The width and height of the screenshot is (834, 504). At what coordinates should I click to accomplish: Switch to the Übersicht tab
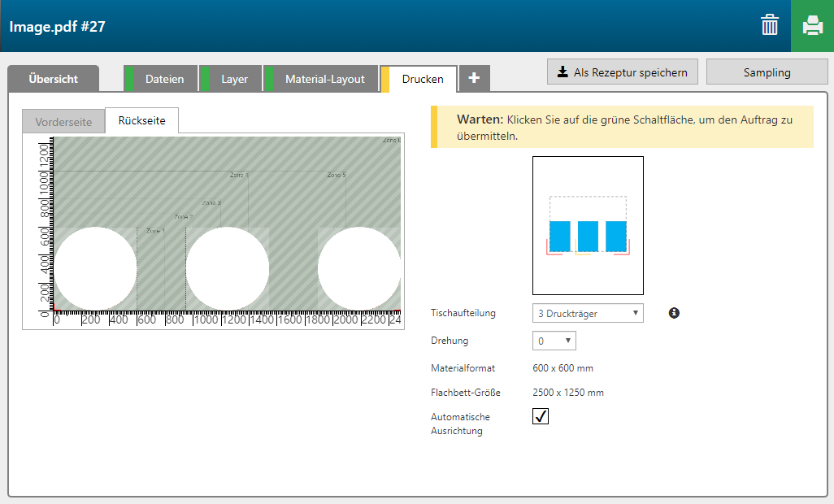pos(53,79)
